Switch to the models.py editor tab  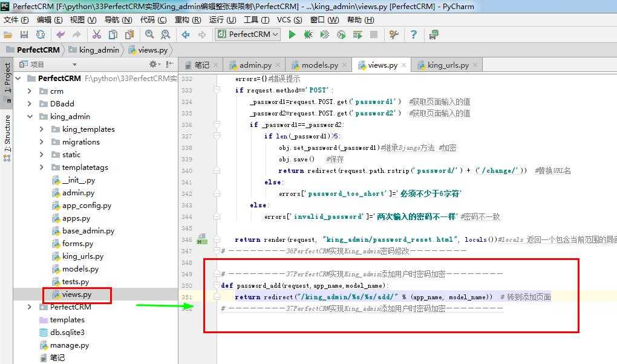(319, 65)
